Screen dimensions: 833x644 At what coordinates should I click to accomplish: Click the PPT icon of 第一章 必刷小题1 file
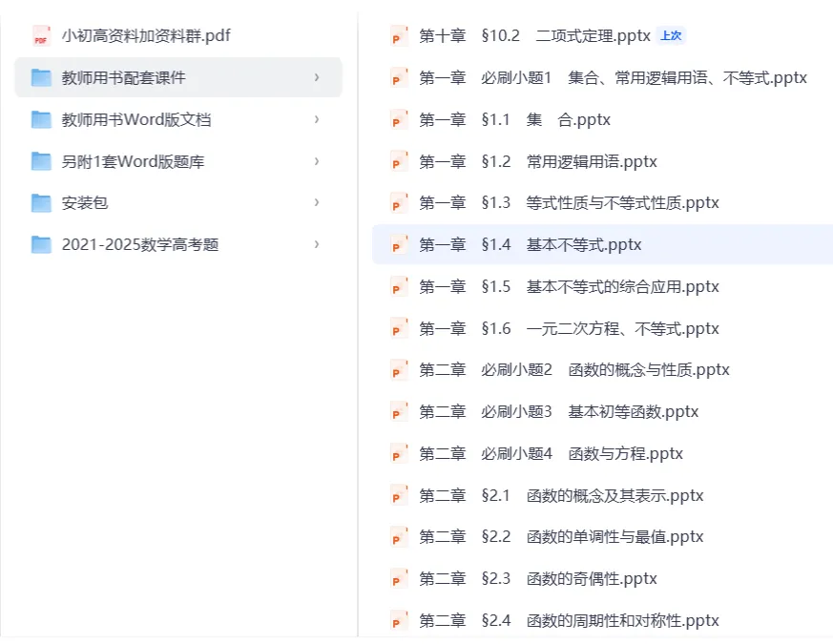point(399,77)
